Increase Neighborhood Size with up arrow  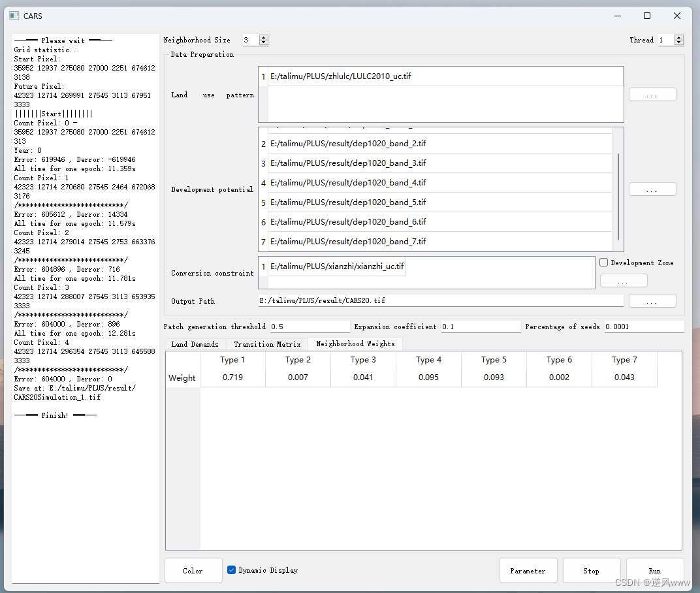click(x=264, y=37)
